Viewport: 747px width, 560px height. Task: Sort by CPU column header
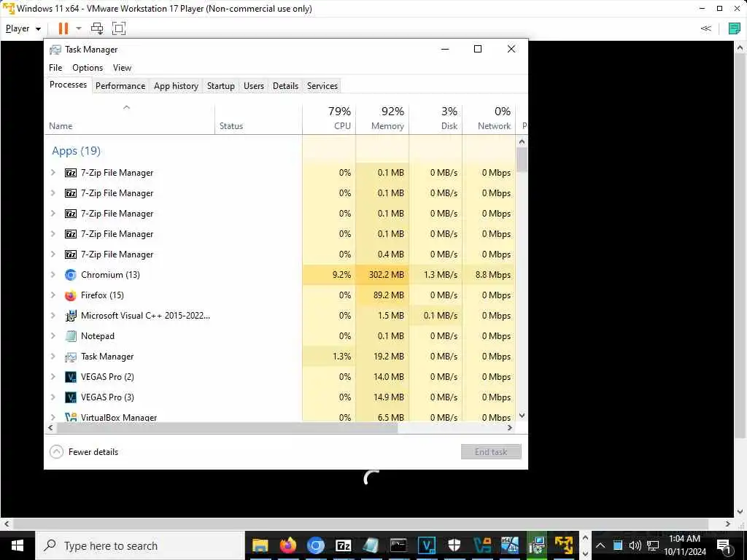click(329, 119)
